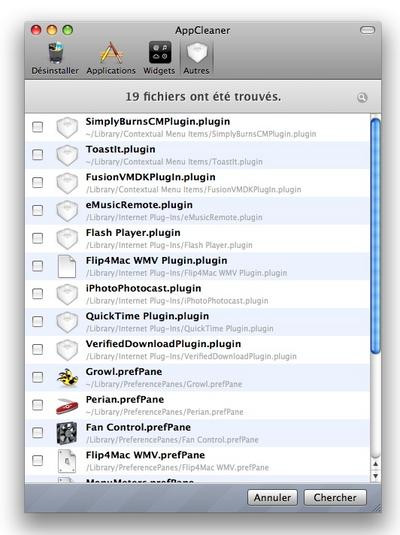The height and width of the screenshot is (535, 400).
Task: Toggle the Growl.prefPane checkbox
Action: coord(38,377)
